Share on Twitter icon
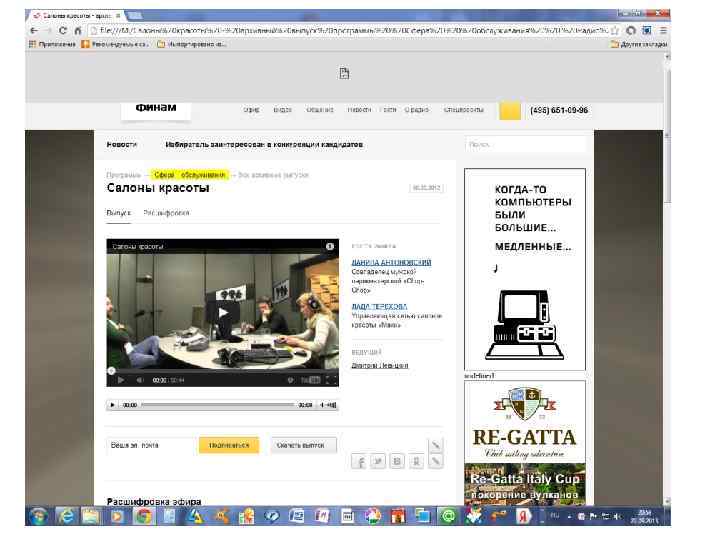This screenshot has width=720, height=540. [x=378, y=461]
